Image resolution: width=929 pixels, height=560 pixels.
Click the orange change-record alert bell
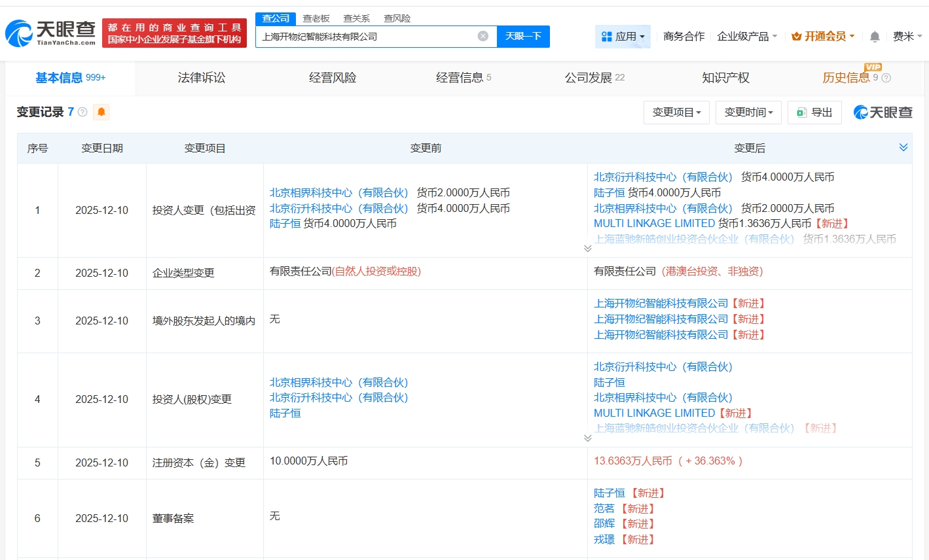(101, 112)
